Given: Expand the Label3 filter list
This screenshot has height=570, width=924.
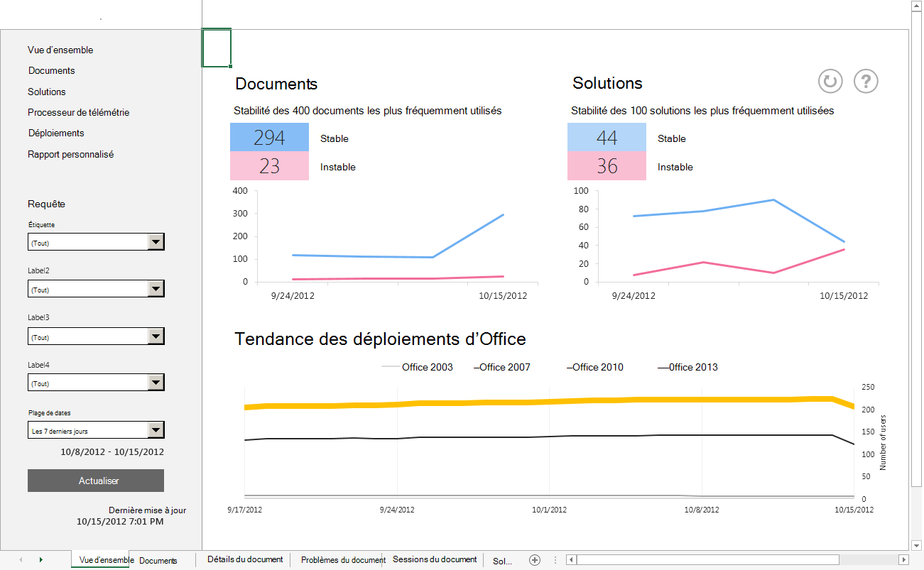Looking at the screenshot, I should [x=156, y=336].
